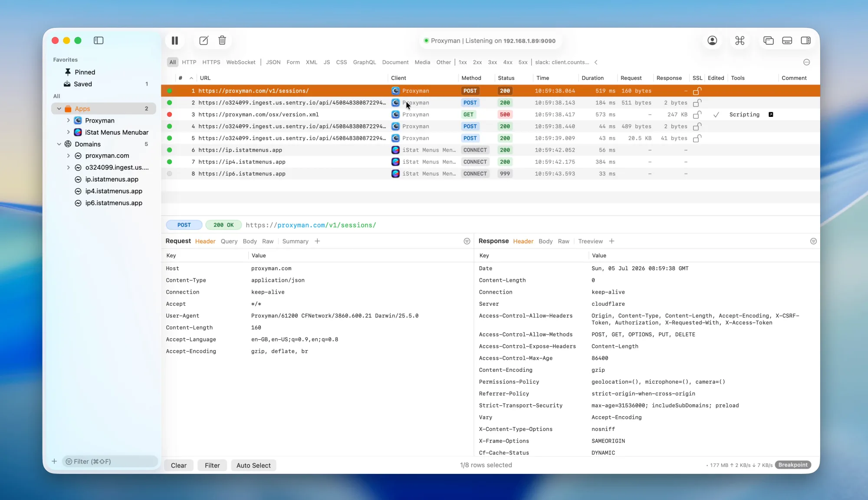Open the account profile icon
The height and width of the screenshot is (500, 868).
pyautogui.click(x=712, y=40)
